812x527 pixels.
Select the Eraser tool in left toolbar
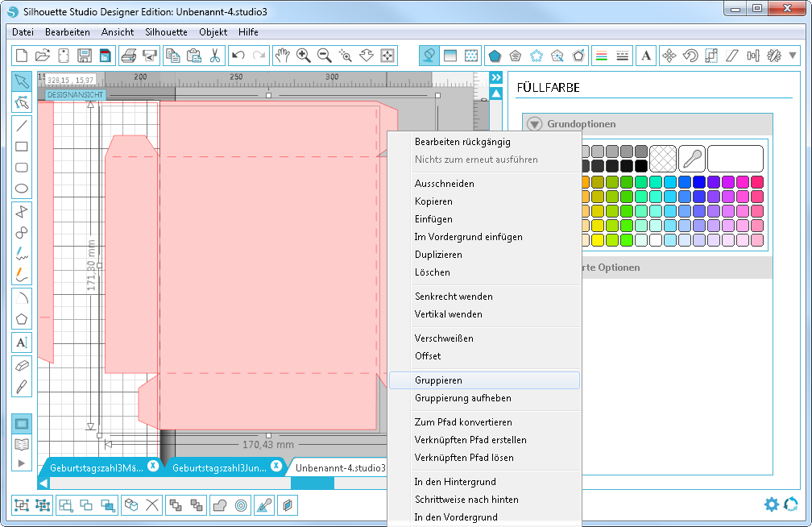[22, 364]
